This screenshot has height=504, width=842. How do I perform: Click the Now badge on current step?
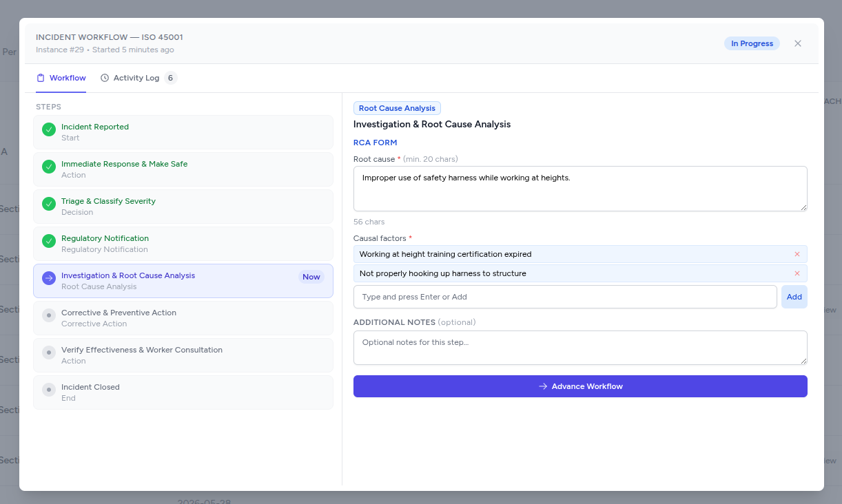311,277
